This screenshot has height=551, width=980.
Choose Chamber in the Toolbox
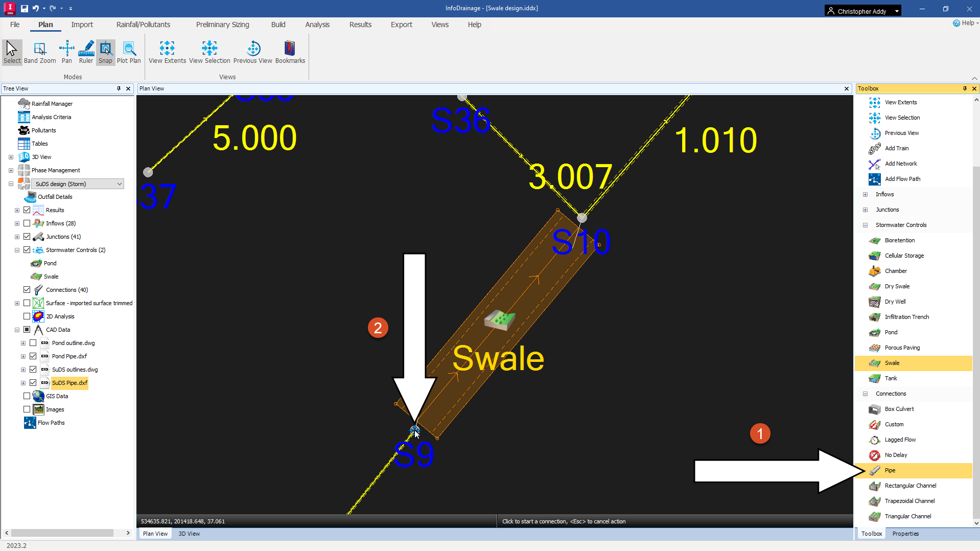tap(895, 271)
